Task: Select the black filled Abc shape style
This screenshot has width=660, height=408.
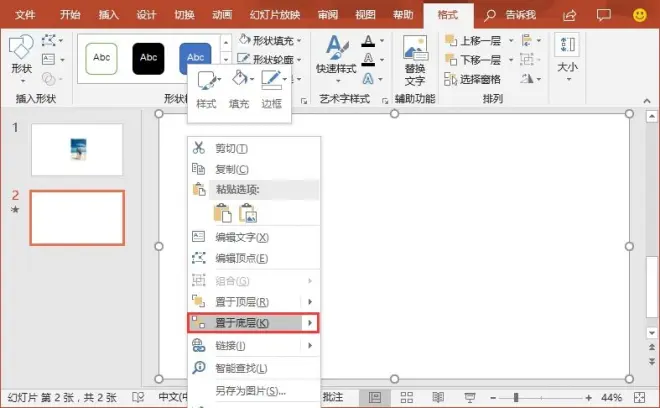Action: (148, 58)
